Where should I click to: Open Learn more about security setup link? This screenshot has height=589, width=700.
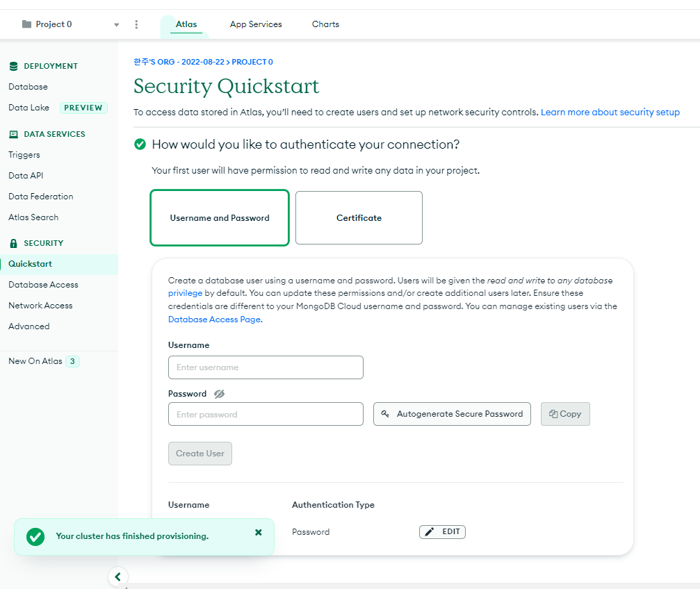click(x=610, y=112)
